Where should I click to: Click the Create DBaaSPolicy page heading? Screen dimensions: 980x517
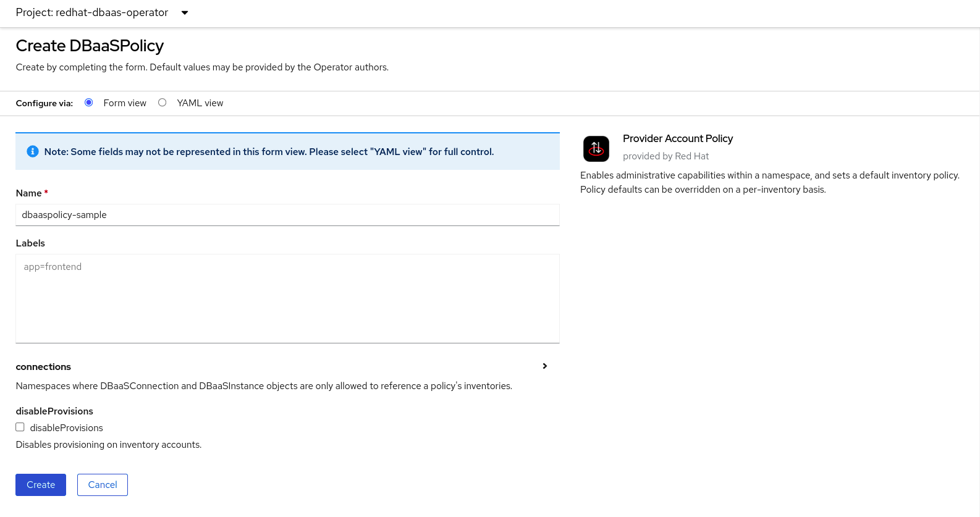point(90,46)
